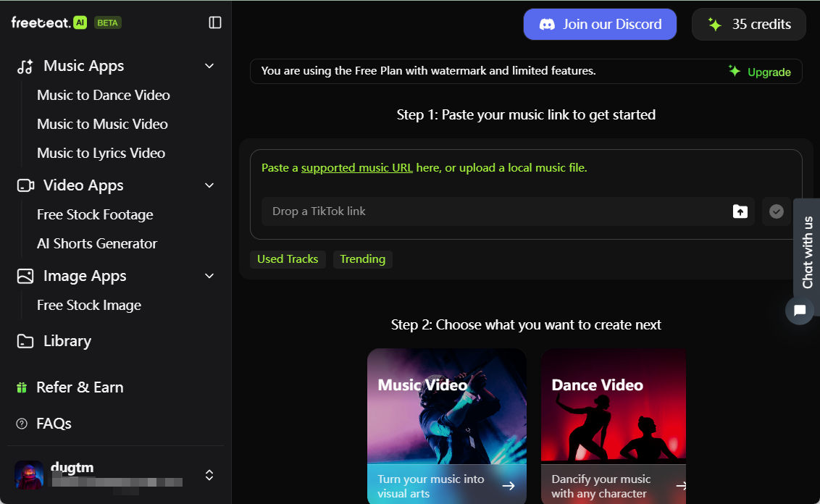The image size is (820, 504).
Task: Click the checkmark submit icon beside the link field
Action: [776, 211]
